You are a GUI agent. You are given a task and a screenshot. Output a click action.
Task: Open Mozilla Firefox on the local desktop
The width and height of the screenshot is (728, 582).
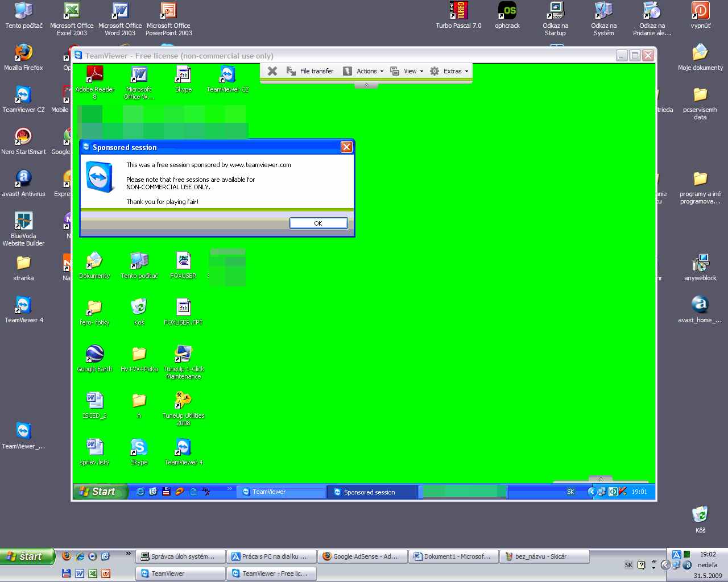(23, 57)
